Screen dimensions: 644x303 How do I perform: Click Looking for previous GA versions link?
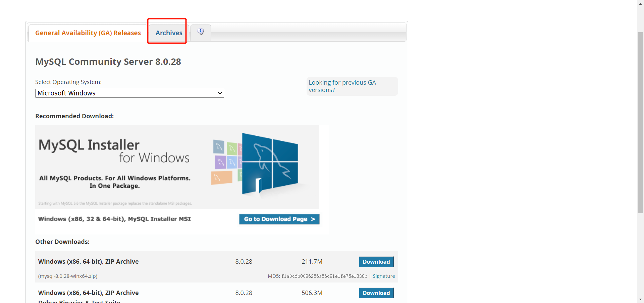coord(342,86)
